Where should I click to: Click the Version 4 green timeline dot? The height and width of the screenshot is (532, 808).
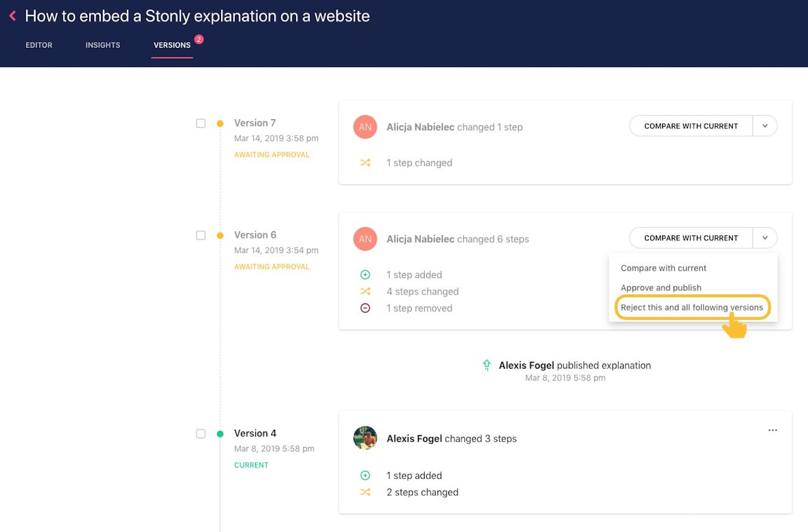click(x=220, y=434)
